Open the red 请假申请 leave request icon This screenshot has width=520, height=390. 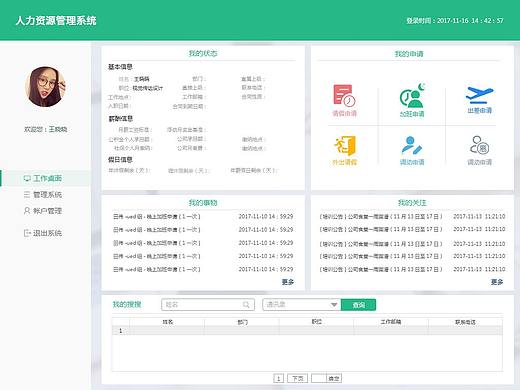coord(344,96)
